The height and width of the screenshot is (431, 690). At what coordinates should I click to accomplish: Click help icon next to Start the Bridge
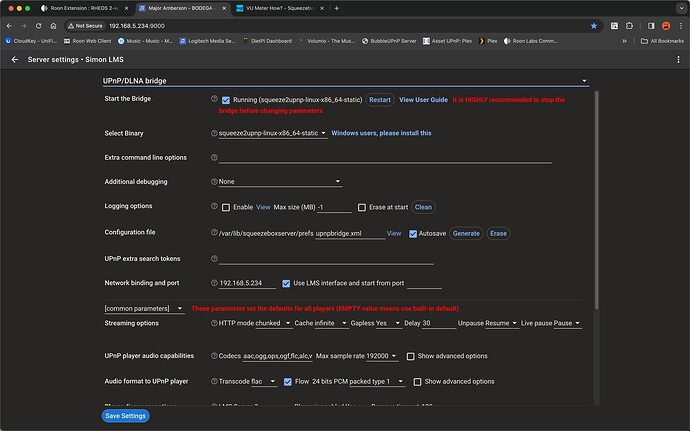(214, 99)
